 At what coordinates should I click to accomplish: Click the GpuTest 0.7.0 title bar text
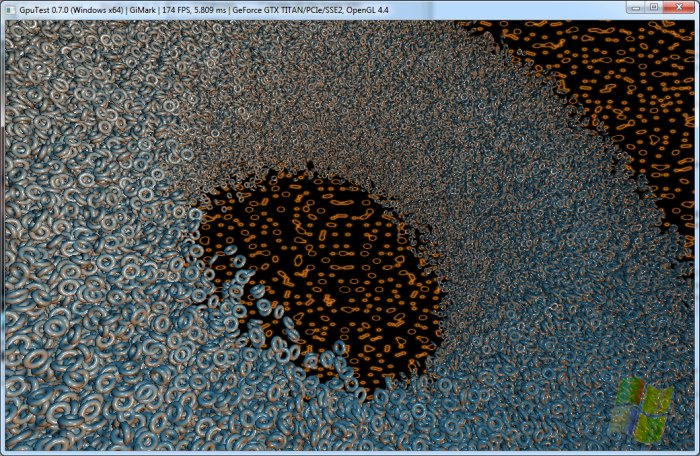(x=204, y=10)
